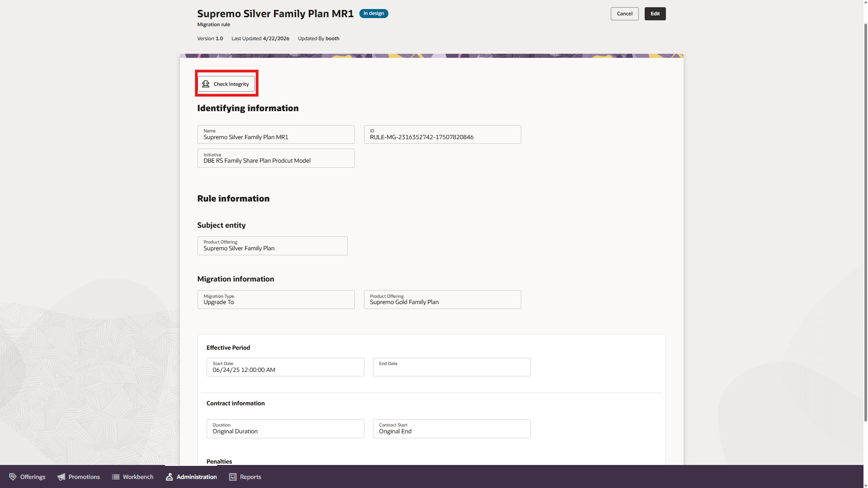Click the Penalties heading
Viewport: 868px width, 488px height.
coord(219,461)
